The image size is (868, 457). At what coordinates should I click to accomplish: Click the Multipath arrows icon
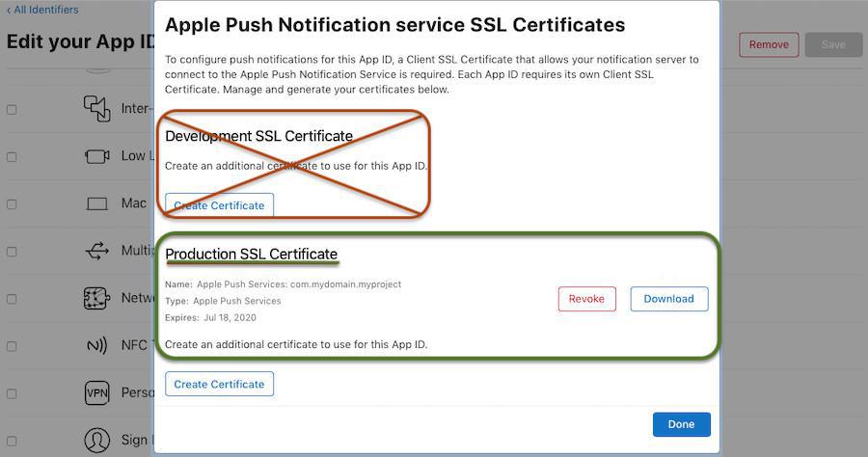[97, 251]
